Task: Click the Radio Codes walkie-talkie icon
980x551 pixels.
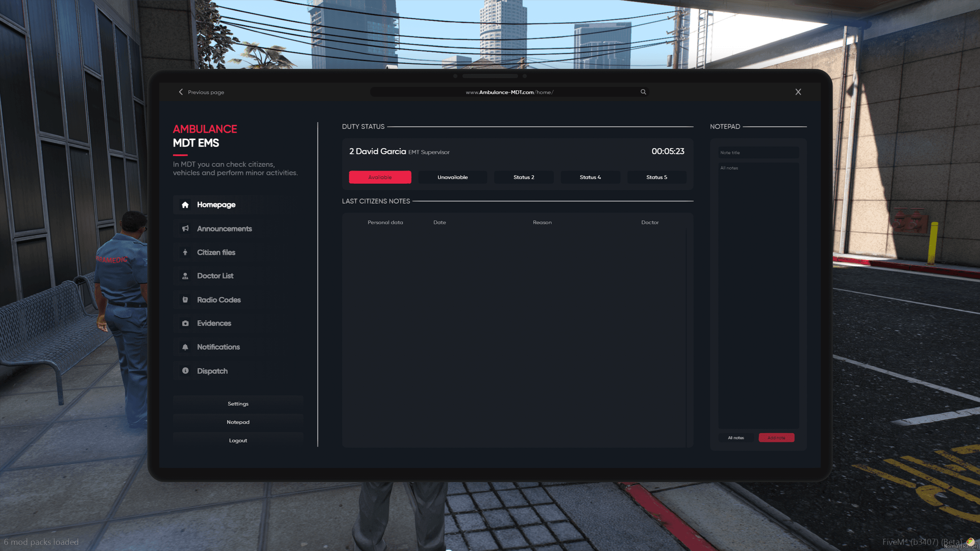Action: point(185,300)
